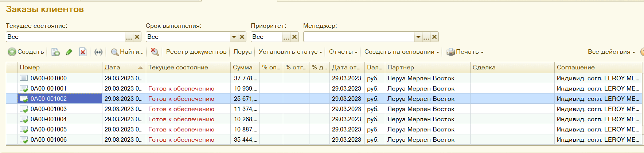Viewport: 644px width, 153px height.
Task: Copy the order using the duplicate document icon
Action: 55,52
